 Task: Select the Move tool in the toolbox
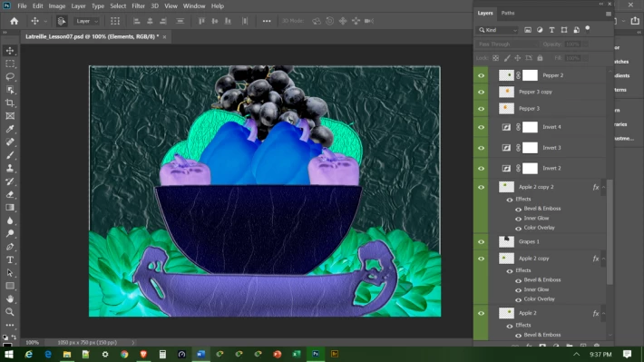[x=10, y=51]
